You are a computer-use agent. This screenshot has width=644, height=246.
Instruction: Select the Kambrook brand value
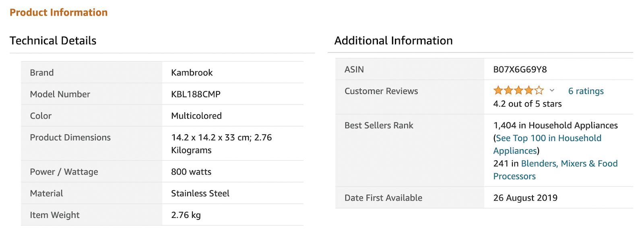point(192,73)
